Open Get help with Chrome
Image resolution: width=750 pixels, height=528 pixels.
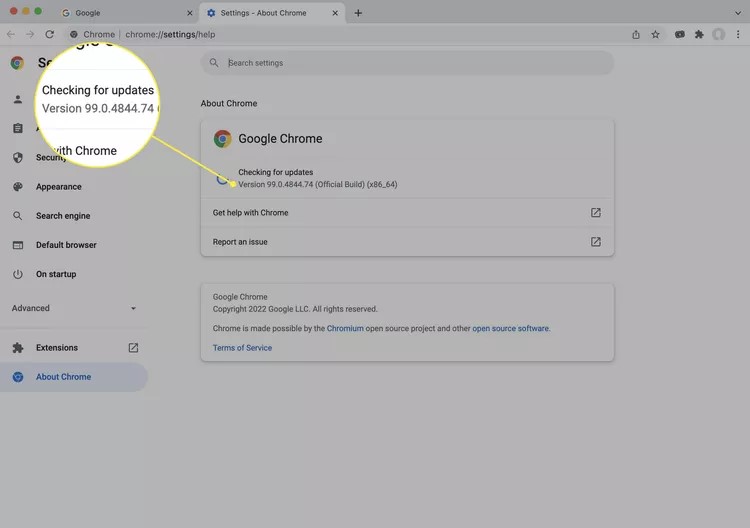(407, 212)
